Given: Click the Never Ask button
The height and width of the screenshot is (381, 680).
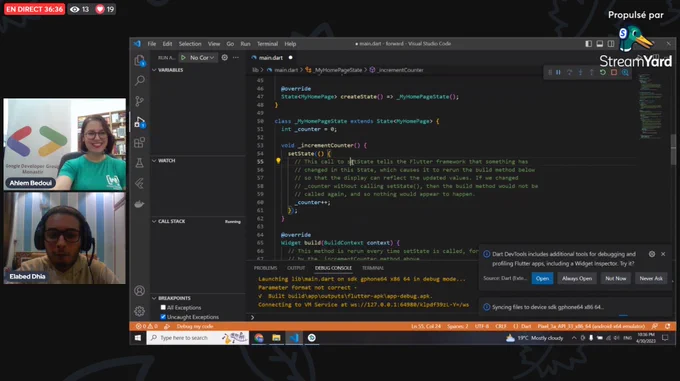Looking at the screenshot, I should click(x=651, y=278).
